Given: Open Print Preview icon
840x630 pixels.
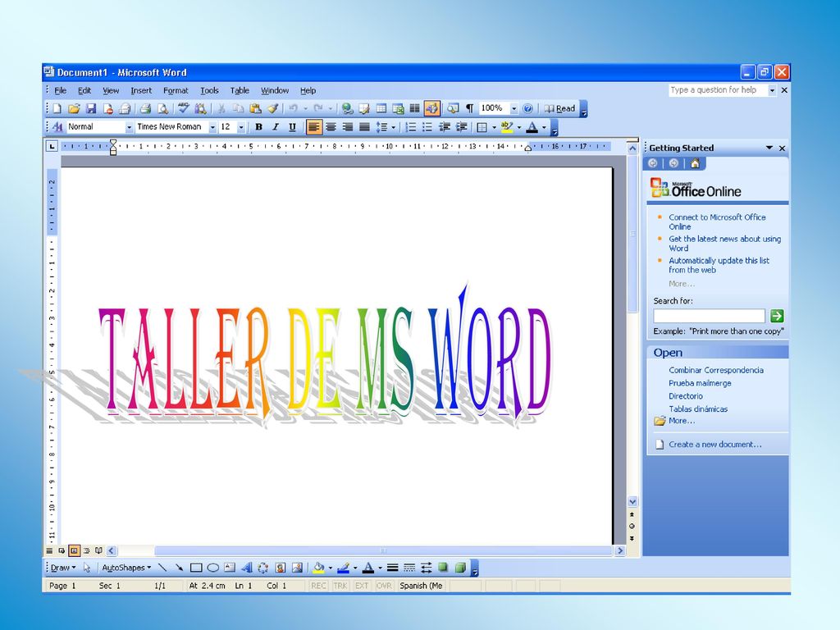Looking at the screenshot, I should point(162,109).
